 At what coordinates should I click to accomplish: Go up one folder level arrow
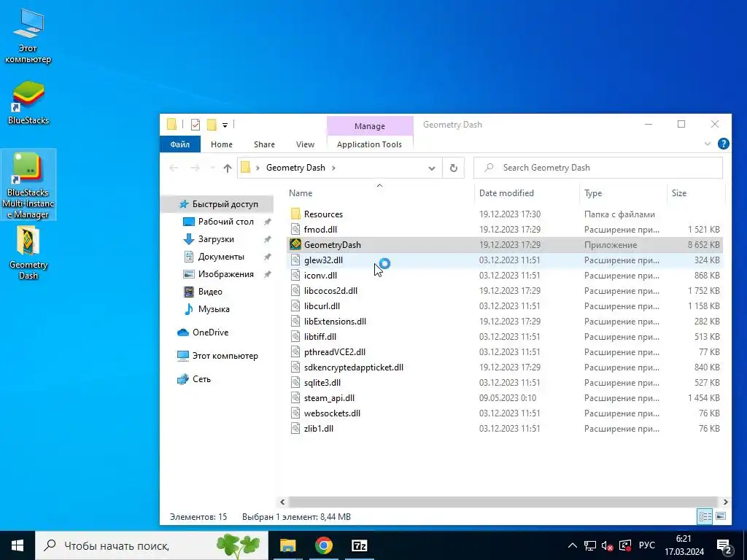228,168
